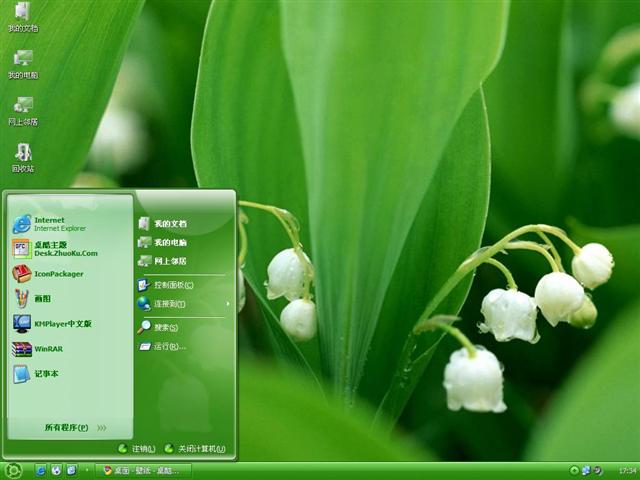Viewport: 640px width, 480px height.
Task: Click the KMPlayer monitor icon
Action: tap(22, 324)
